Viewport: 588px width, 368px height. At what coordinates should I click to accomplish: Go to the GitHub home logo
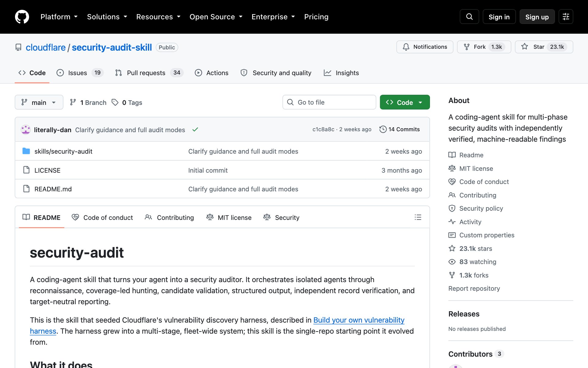coord(22,17)
